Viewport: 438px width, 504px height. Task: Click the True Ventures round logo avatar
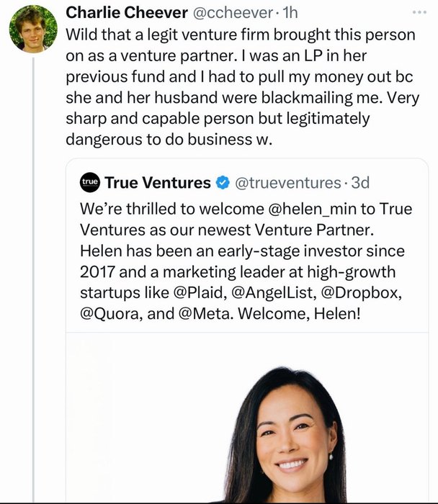[x=88, y=183]
